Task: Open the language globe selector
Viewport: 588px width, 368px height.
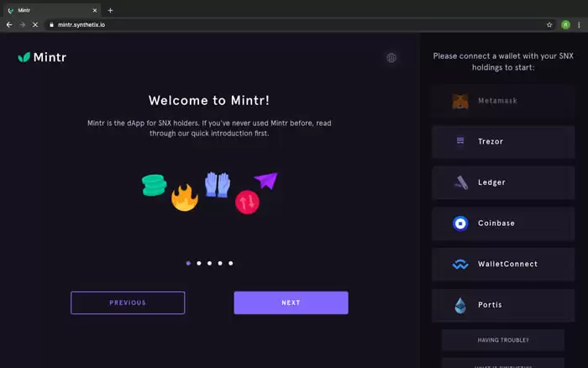Action: click(x=391, y=58)
